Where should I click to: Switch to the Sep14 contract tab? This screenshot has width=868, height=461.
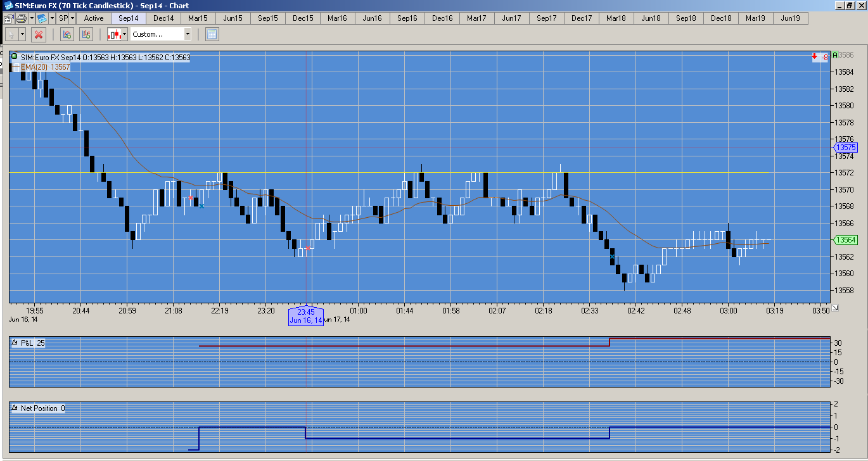point(129,18)
